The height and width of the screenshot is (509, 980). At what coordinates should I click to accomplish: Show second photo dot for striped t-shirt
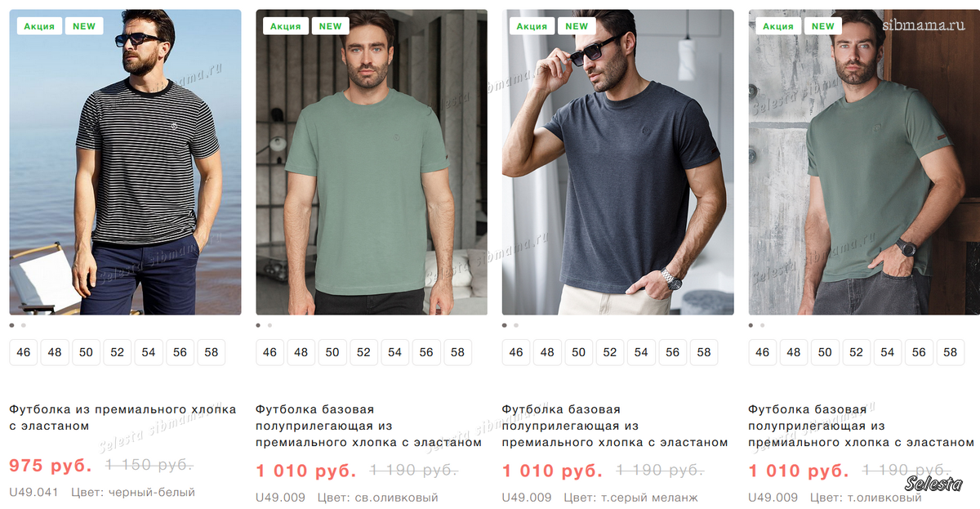tap(24, 325)
